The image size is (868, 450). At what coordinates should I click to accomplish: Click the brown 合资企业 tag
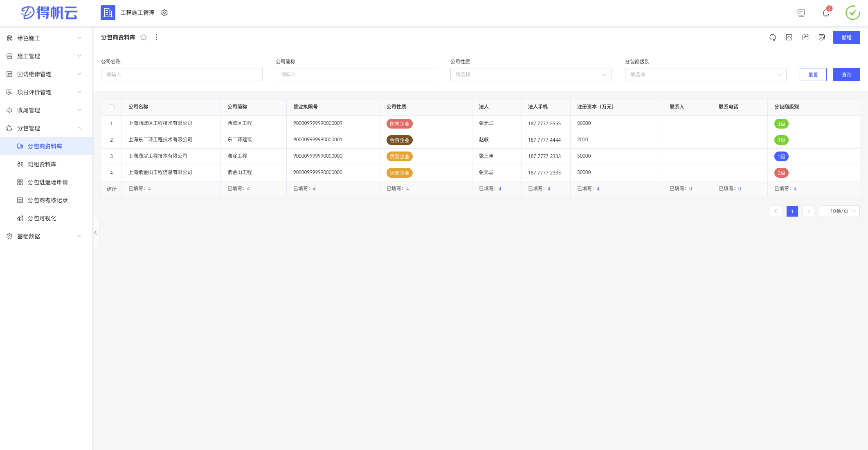pos(400,140)
